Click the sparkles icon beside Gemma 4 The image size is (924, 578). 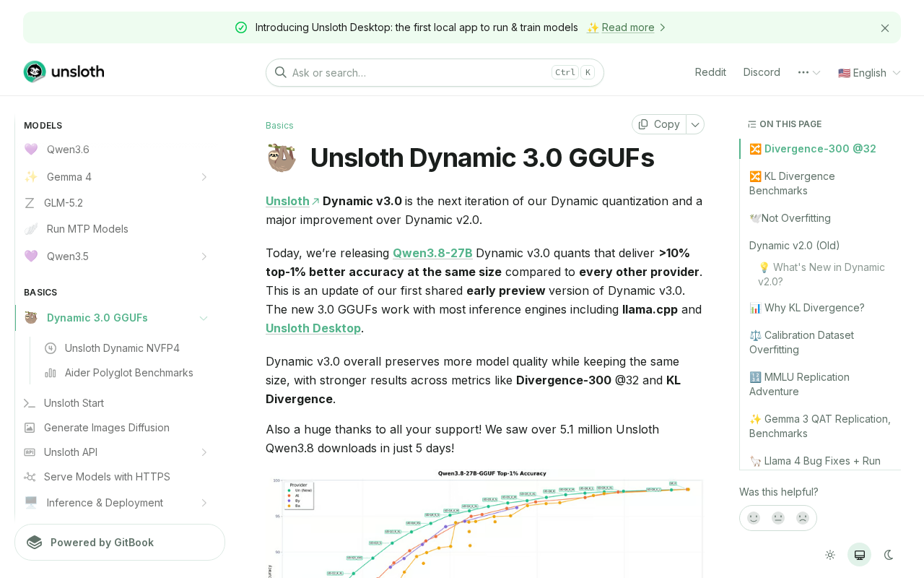coord(30,177)
